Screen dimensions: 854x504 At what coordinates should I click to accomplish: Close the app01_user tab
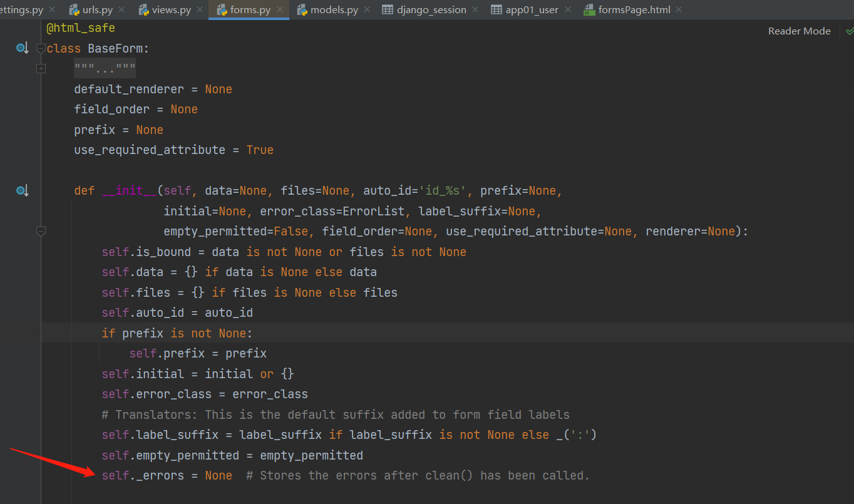pos(567,9)
